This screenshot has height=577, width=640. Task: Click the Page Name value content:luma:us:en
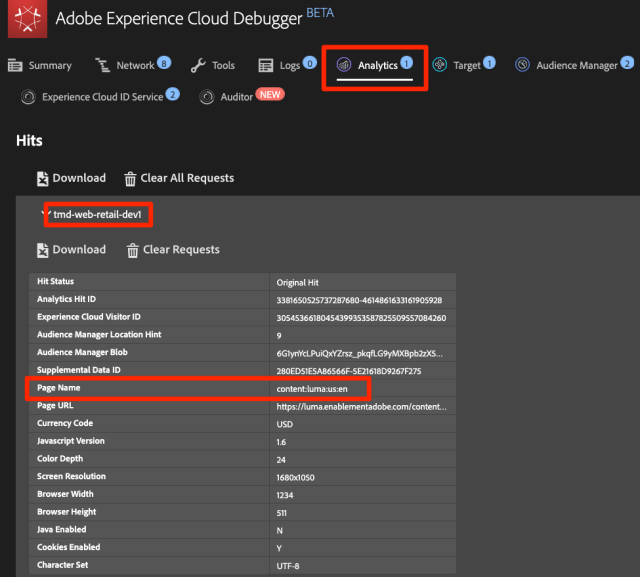[x=312, y=389]
